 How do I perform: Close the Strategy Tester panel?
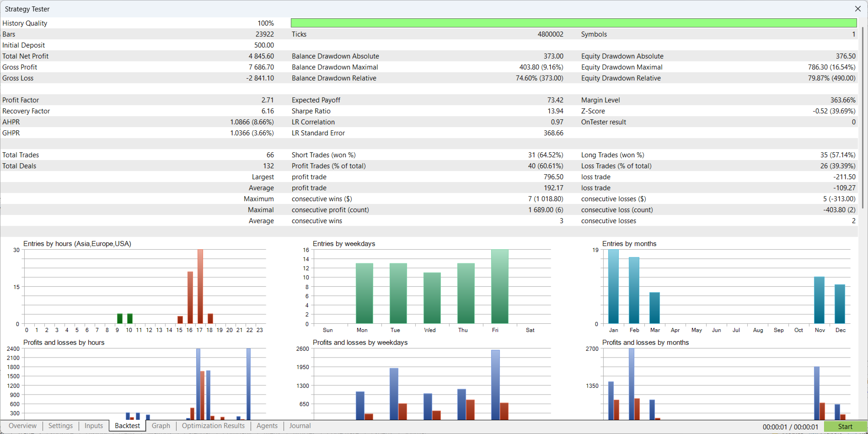[857, 9]
